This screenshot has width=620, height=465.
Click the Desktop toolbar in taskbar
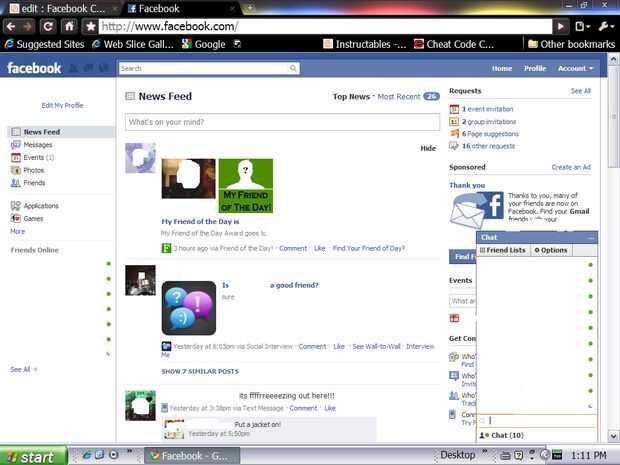(457, 455)
